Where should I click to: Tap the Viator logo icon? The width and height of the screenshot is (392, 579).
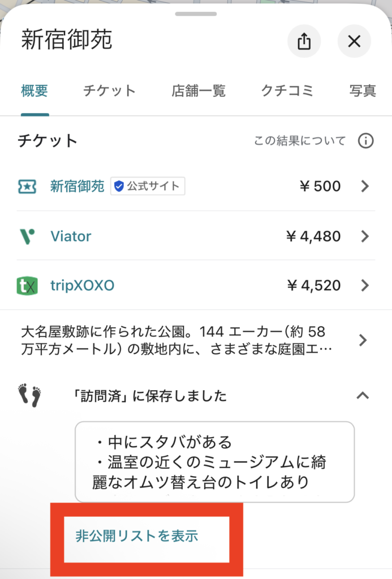coord(27,236)
